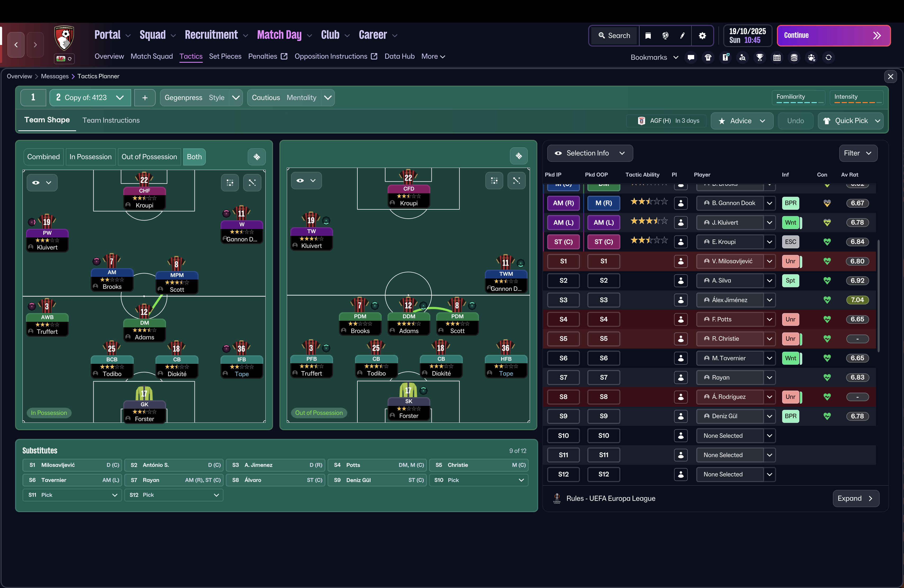Click the AGF (H) next match button

pos(666,121)
